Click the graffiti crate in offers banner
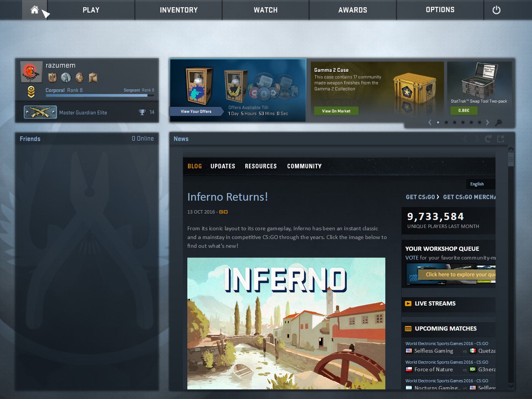 (x=199, y=86)
